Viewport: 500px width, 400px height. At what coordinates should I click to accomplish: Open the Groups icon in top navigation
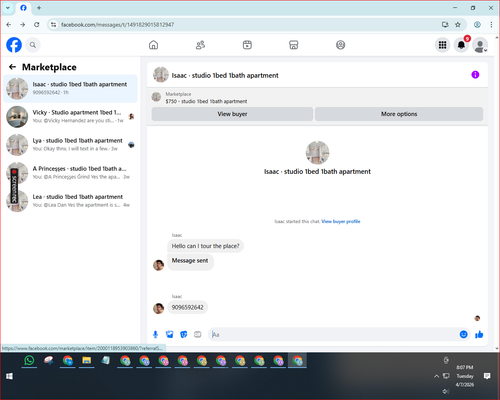(340, 45)
